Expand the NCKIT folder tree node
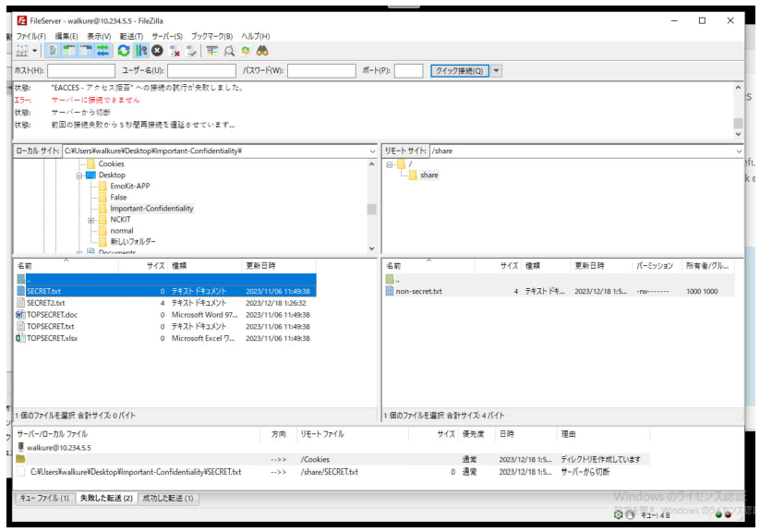This screenshot has height=532, width=760. pos(91,220)
